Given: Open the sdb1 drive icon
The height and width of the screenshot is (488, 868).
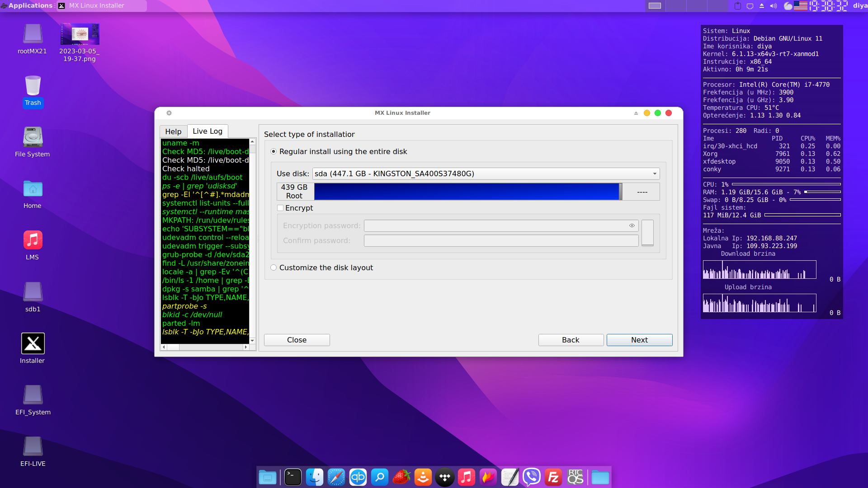Looking at the screenshot, I should pos(33,292).
